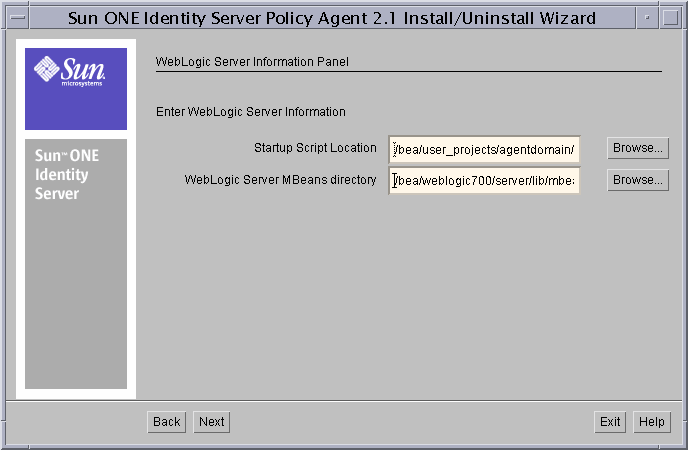The height and width of the screenshot is (450, 688).
Task: Click the wizard window title bar text
Action: 332,18
